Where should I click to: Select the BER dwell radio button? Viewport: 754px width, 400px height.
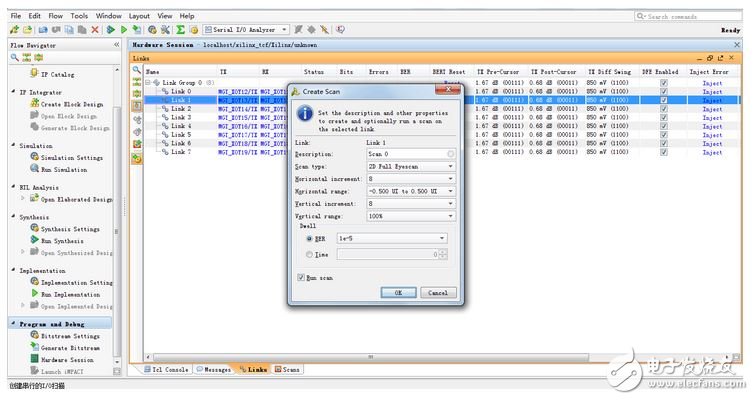coord(310,239)
